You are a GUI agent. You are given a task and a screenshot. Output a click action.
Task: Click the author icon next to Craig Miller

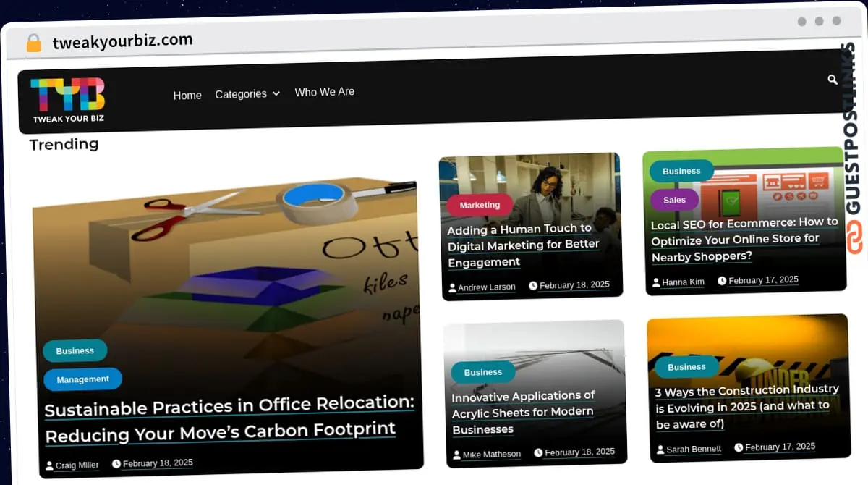tap(48, 465)
